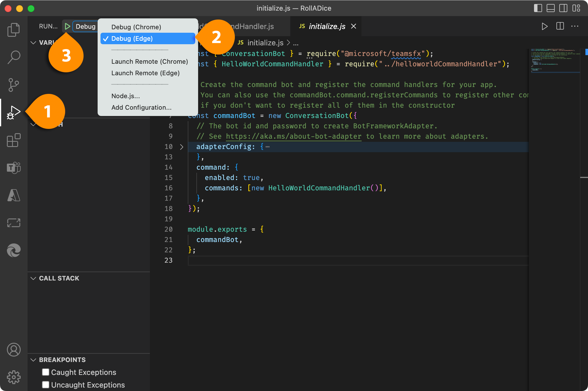Open the Explorer view in activity bar
The width and height of the screenshot is (588, 391).
point(13,29)
